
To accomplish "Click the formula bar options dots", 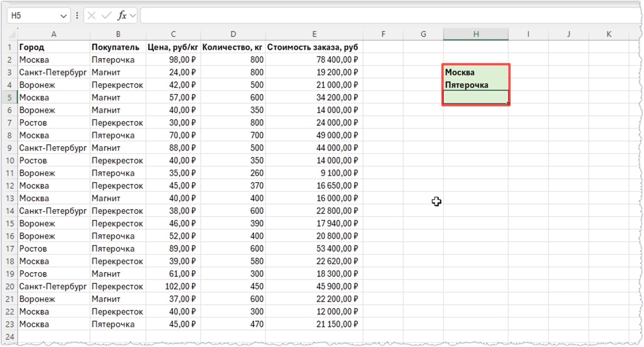I will click(x=77, y=16).
